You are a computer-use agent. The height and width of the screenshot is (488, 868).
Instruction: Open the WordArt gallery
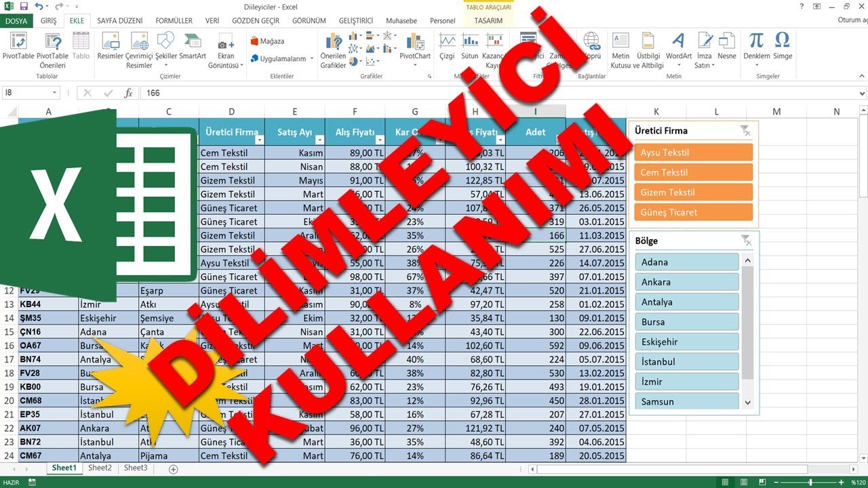(678, 46)
